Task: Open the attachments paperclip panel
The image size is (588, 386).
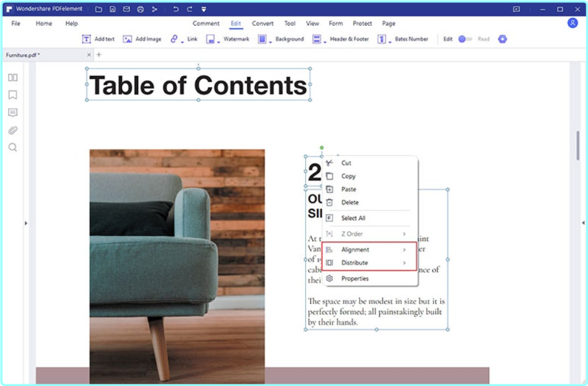Action: [13, 130]
